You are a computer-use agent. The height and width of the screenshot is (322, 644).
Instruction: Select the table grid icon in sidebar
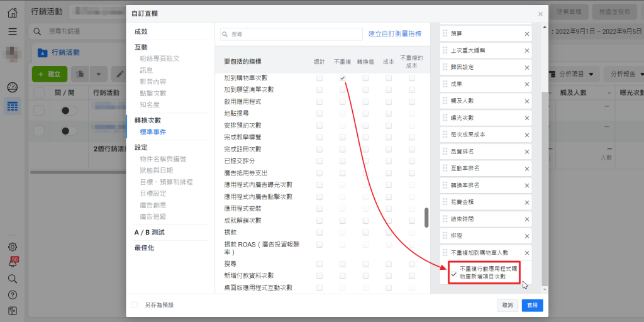(x=13, y=106)
